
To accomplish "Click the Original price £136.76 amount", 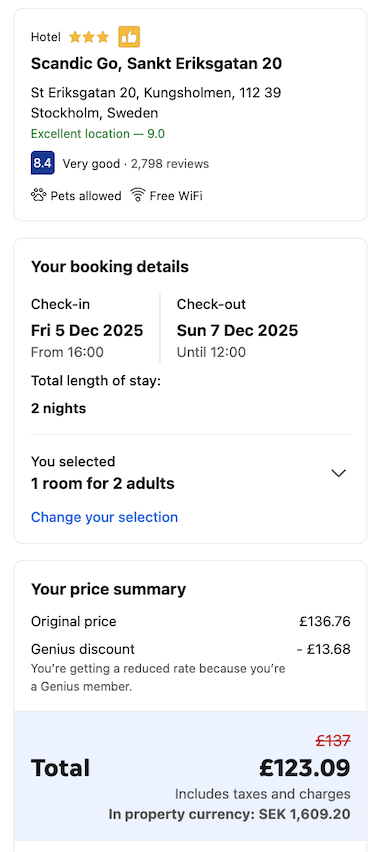I will pyautogui.click(x=325, y=621).
